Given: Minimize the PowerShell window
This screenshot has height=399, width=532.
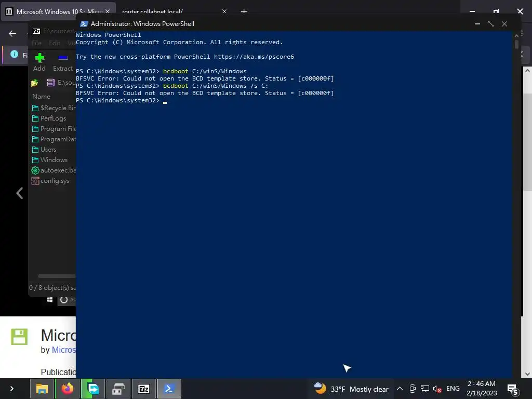Looking at the screenshot, I should pyautogui.click(x=477, y=24).
